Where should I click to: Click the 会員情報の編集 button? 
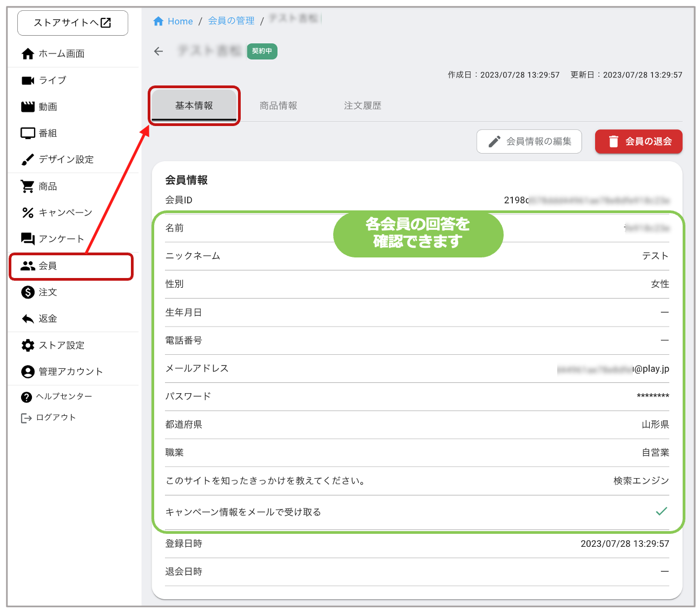[x=529, y=142]
